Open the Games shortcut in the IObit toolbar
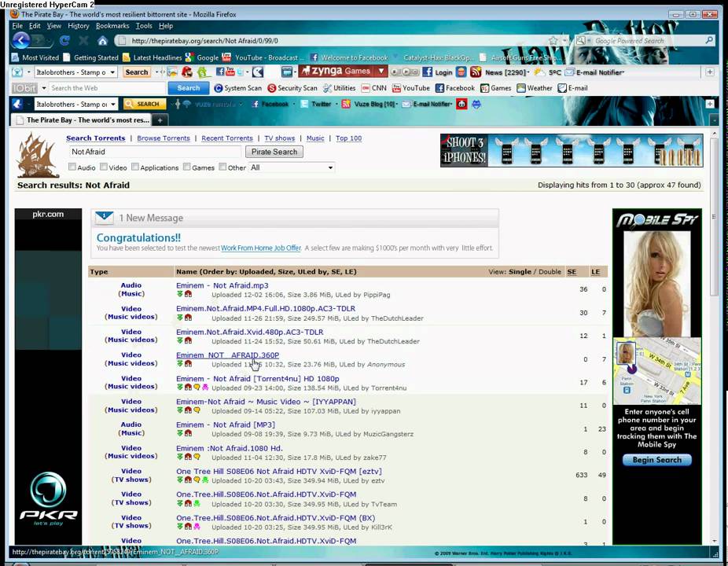This screenshot has height=566, width=728. click(x=496, y=88)
